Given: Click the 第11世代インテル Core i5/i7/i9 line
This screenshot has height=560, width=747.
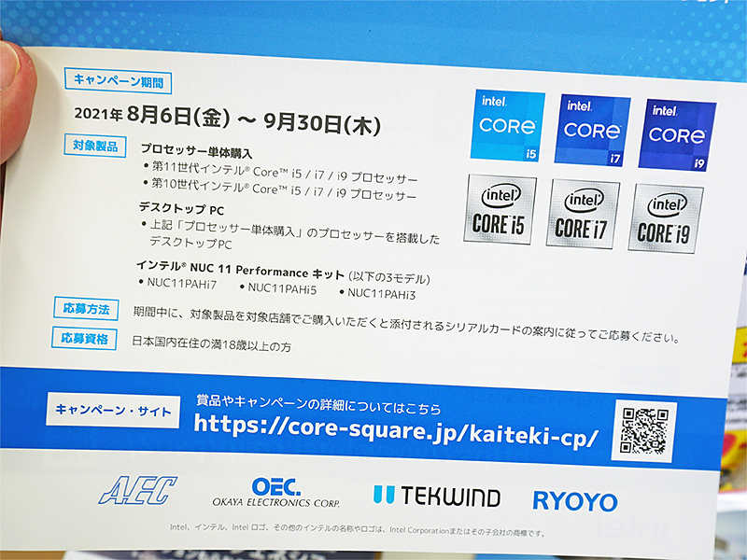Looking at the screenshot, I should point(280,173).
